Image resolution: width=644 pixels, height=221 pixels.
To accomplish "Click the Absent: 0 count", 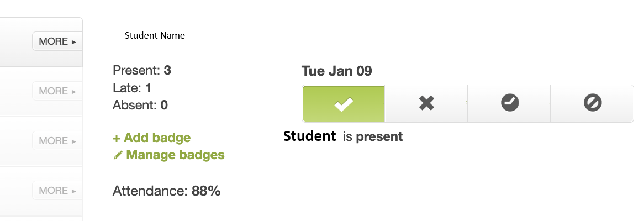I will 140,106.
